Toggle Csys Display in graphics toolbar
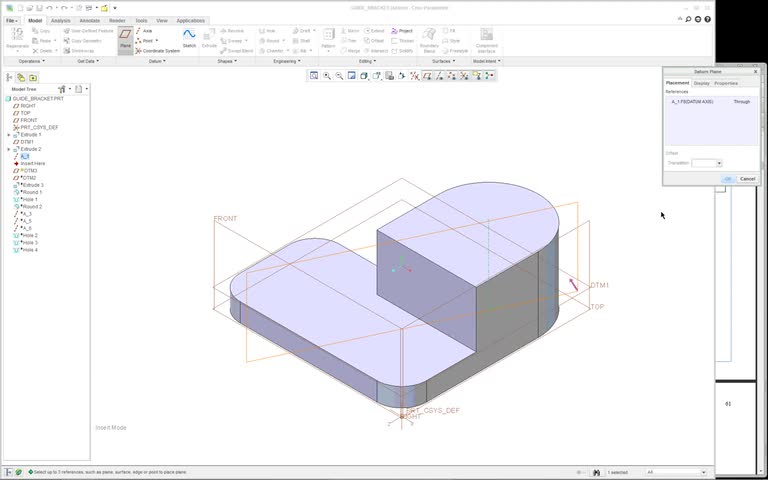768x480 pixels. coord(464,75)
